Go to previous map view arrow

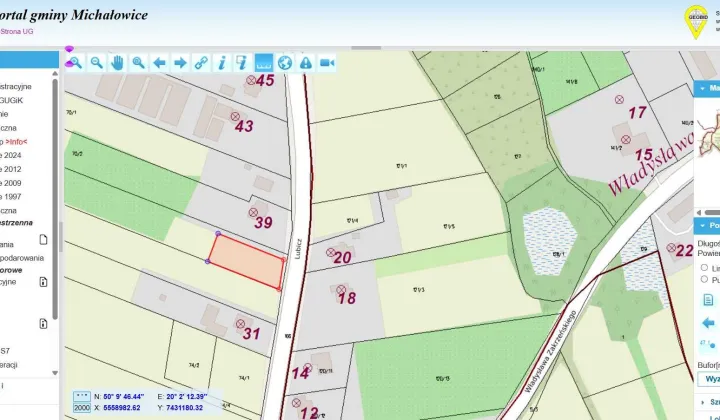[159, 62]
